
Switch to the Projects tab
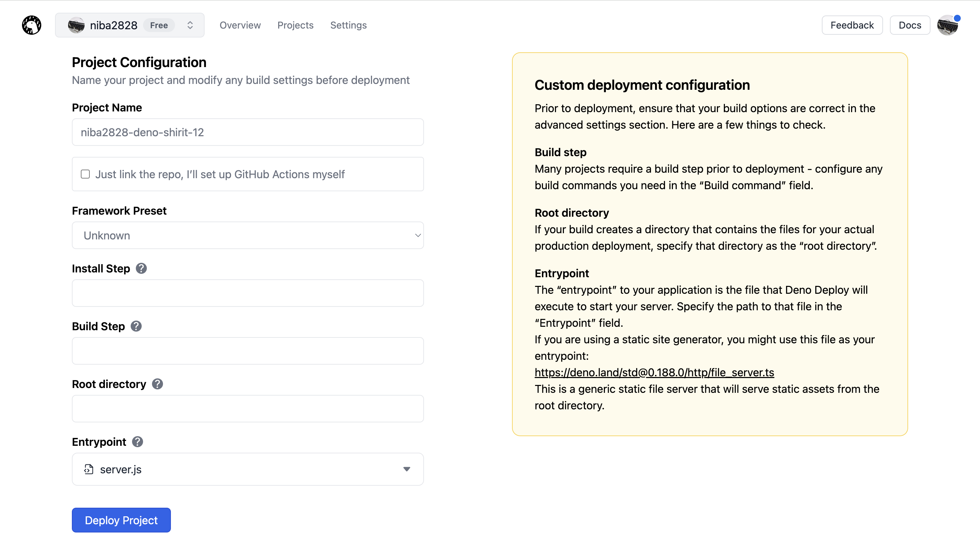(x=295, y=25)
